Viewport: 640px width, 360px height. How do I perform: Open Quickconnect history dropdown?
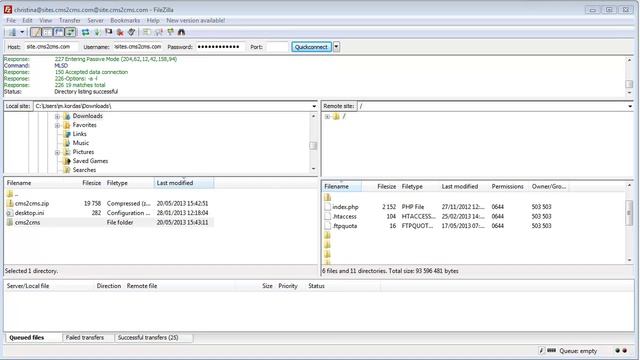point(336,47)
